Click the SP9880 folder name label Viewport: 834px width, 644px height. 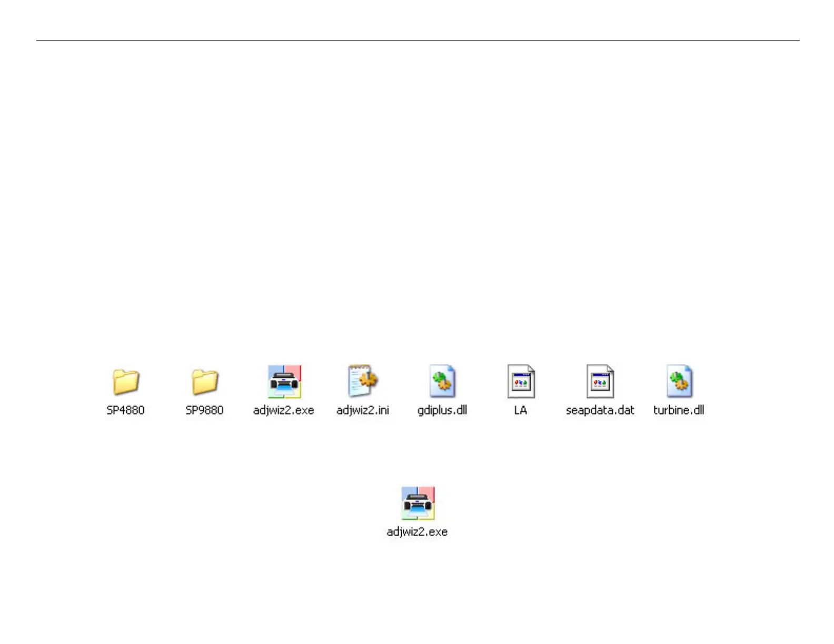[x=204, y=410]
